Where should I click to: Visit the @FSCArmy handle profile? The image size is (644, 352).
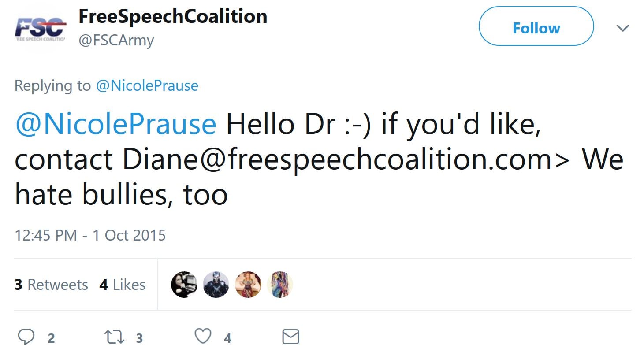point(116,41)
